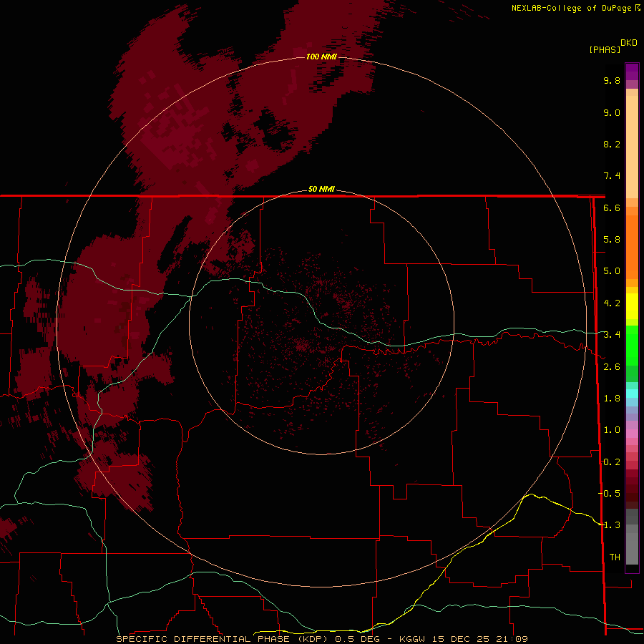Image resolution: width=644 pixels, height=644 pixels.
Task: Select the 4.2 scale value
Action: [612, 303]
